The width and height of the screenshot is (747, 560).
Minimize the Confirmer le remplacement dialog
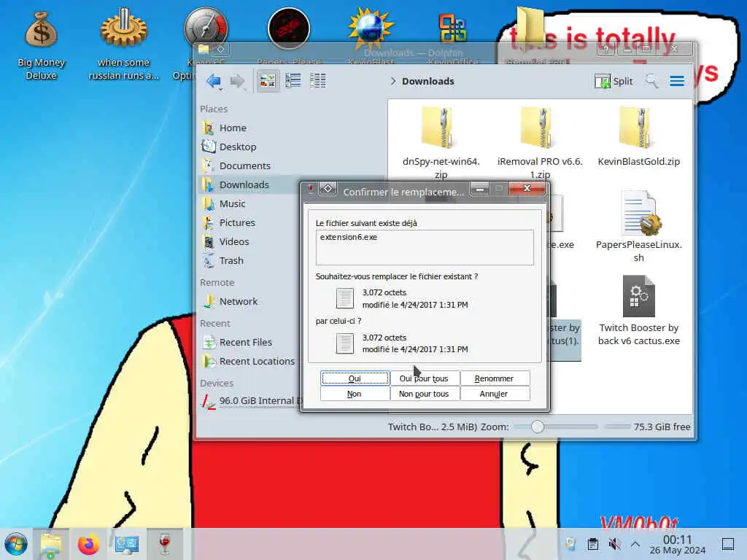480,189
